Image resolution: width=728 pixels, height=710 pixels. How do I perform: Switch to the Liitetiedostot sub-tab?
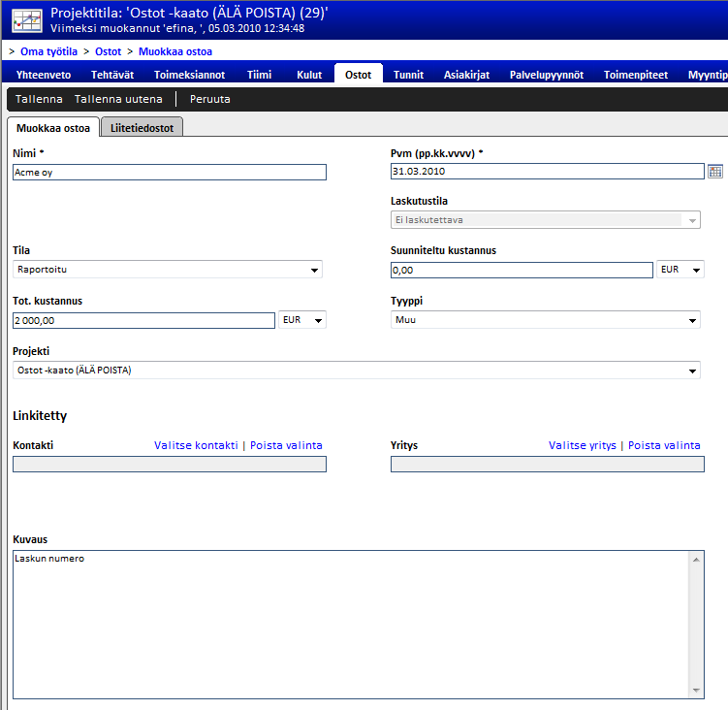pos(142,127)
